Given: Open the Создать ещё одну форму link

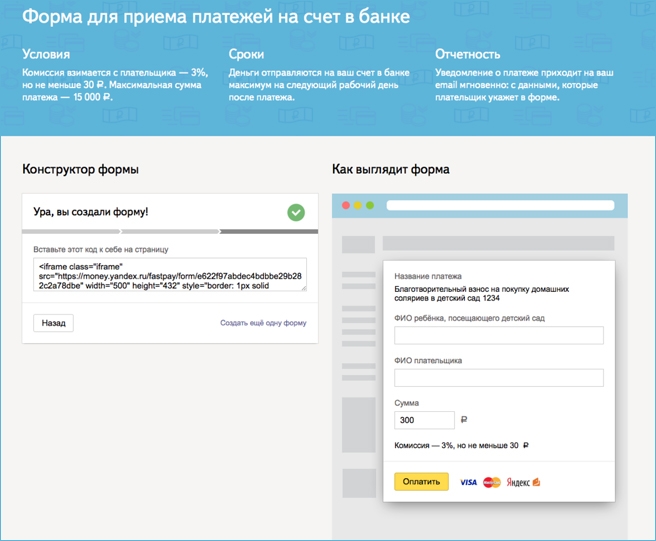Looking at the screenshot, I should [x=263, y=323].
